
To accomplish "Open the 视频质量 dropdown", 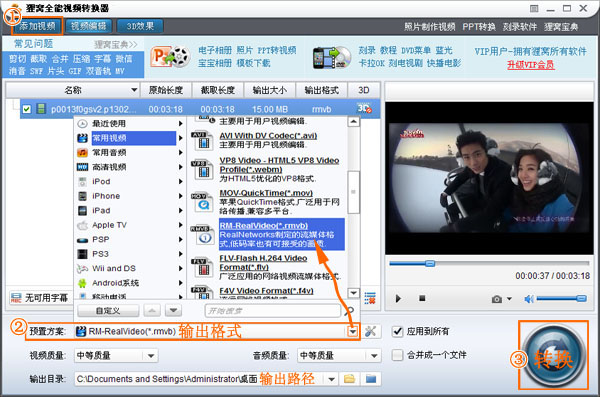I will point(116,356).
